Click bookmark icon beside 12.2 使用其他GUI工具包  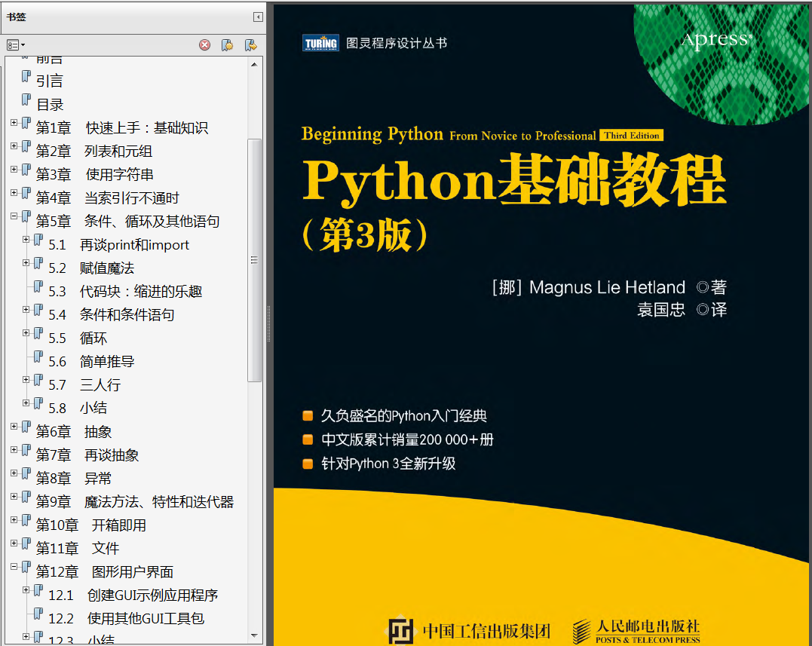(38, 614)
